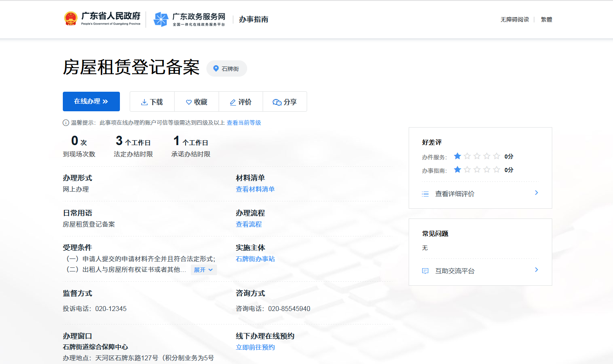Expand the 受理条件 section via 展开
Image resolution: width=613 pixels, height=364 pixels.
pos(203,269)
